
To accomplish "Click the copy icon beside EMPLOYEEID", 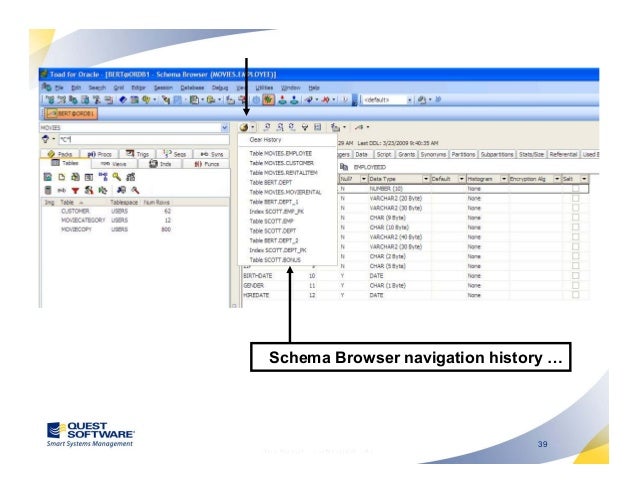I will [x=344, y=167].
